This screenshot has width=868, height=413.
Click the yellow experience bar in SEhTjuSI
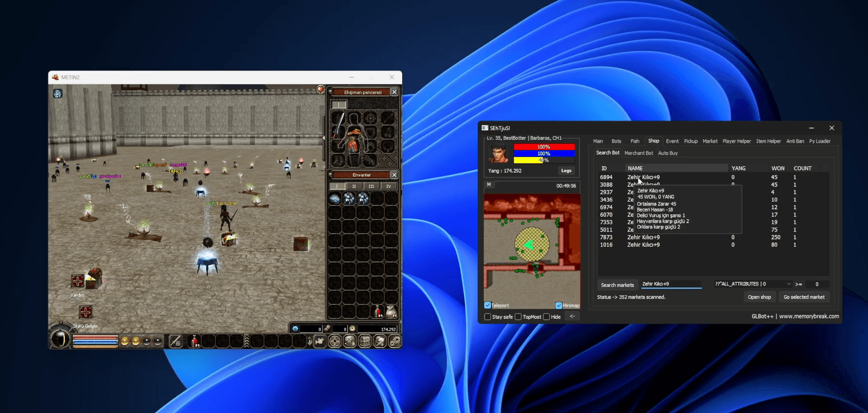click(544, 160)
